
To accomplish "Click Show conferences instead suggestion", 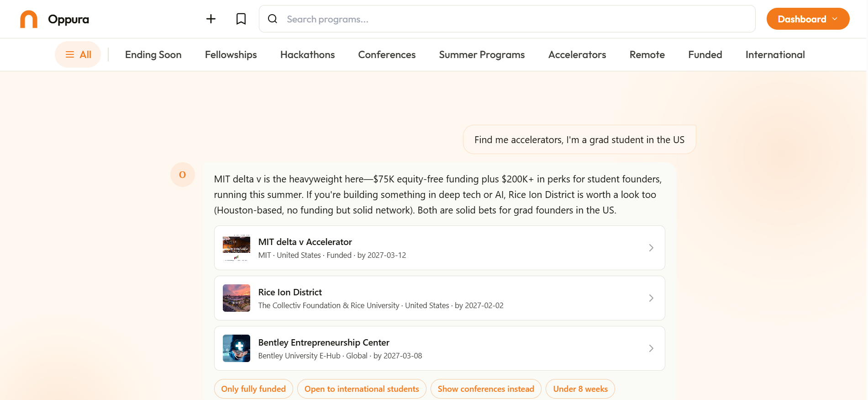I will 486,389.
